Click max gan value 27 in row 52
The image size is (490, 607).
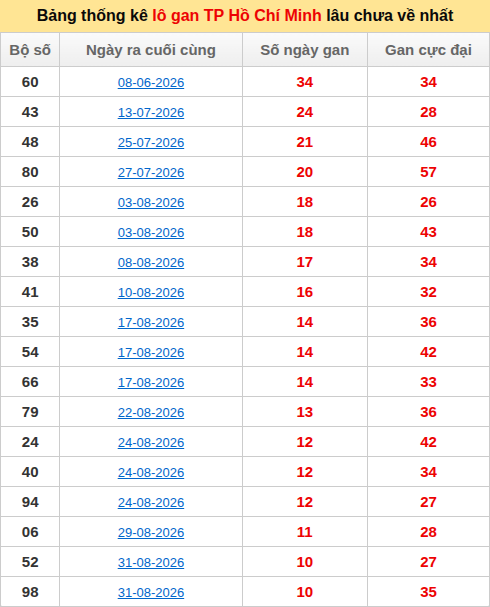click(x=428, y=562)
